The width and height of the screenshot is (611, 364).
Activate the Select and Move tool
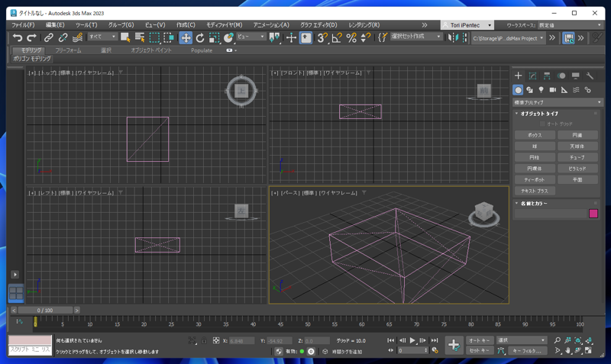tap(186, 37)
